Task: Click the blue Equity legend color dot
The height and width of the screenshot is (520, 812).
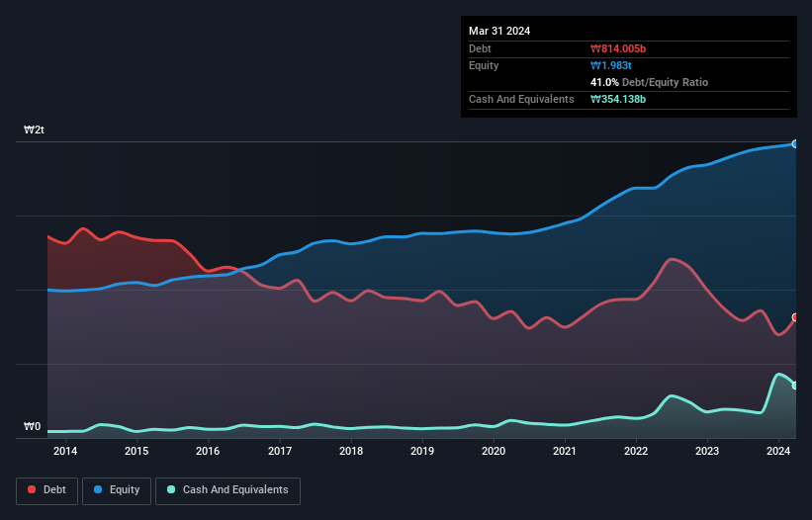Action: [x=98, y=489]
